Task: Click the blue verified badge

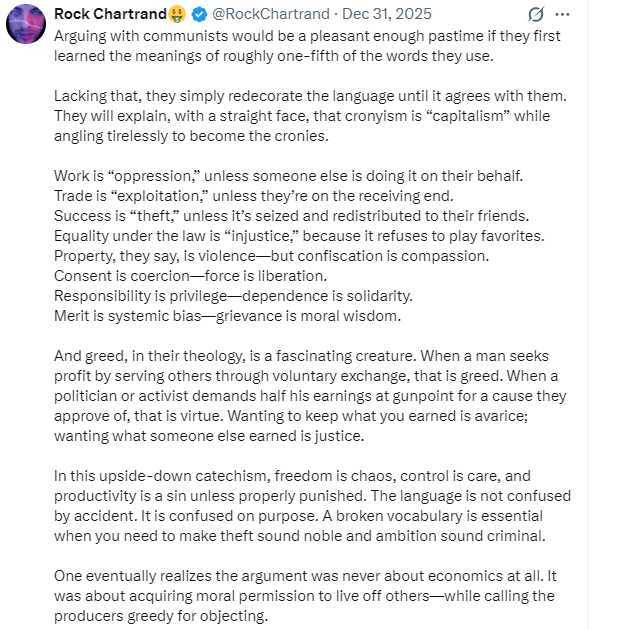Action: [198, 14]
